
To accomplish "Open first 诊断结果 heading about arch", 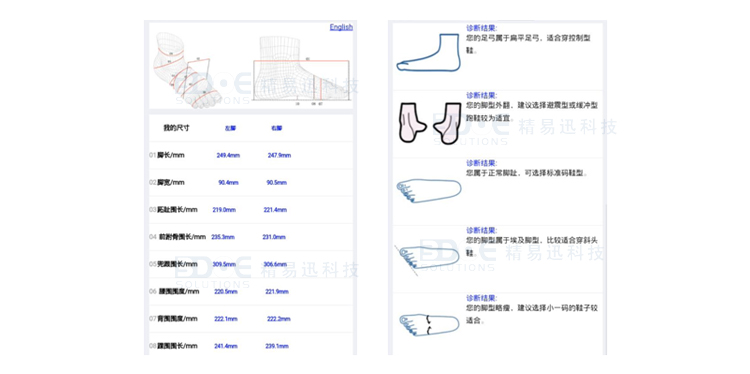I will [482, 28].
